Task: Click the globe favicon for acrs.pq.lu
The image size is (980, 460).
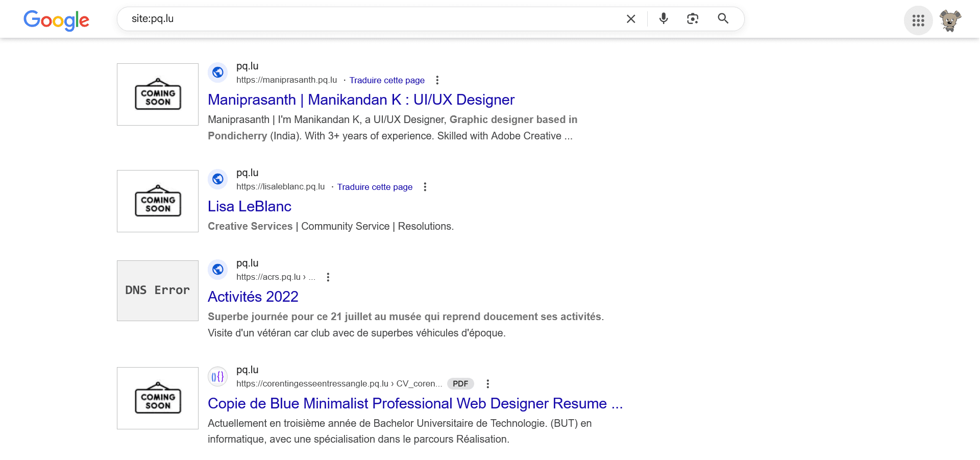Action: click(x=218, y=270)
